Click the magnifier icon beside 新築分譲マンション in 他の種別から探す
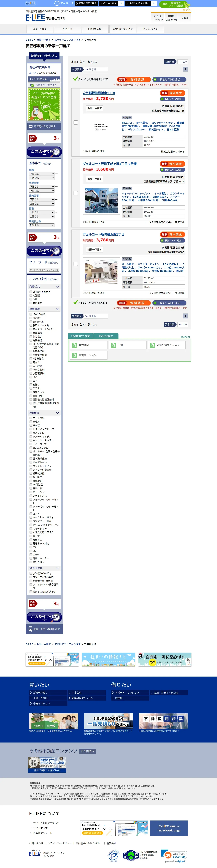Image resolution: width=217 pixels, height=868 pixels. click(x=153, y=345)
